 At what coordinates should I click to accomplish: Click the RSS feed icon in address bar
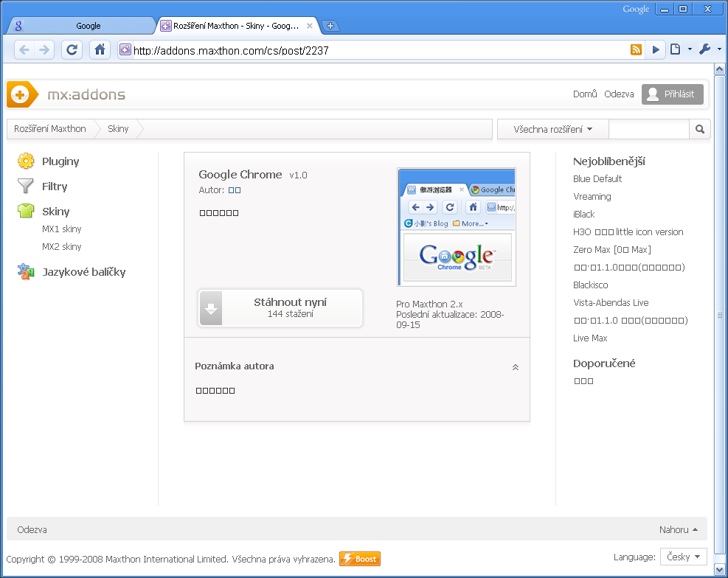point(634,49)
